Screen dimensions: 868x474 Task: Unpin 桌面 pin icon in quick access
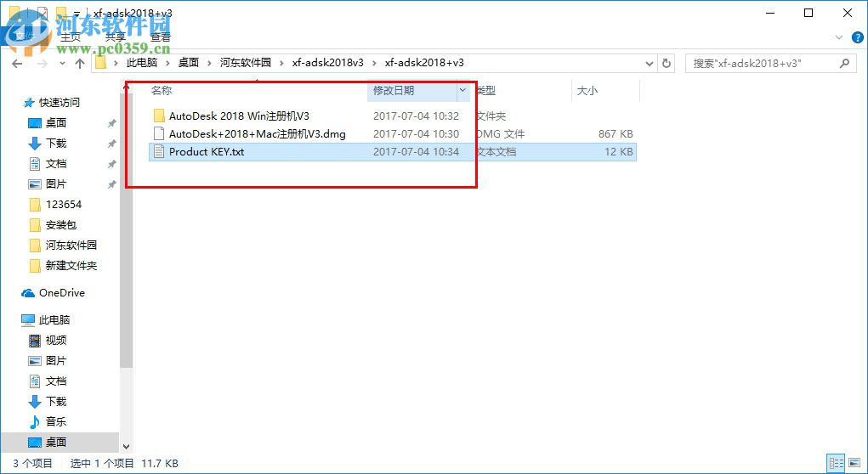pyautogui.click(x=111, y=123)
